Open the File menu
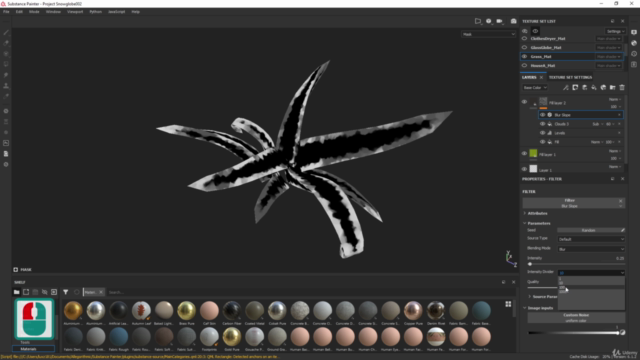This screenshot has width=640, height=360. point(6,12)
